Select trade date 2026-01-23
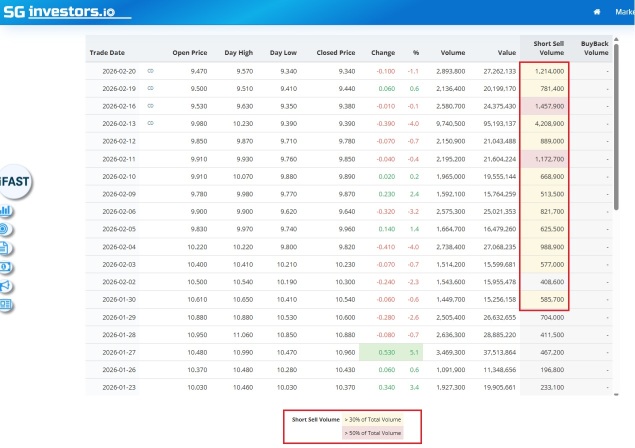The image size is (635, 448). 119,388
